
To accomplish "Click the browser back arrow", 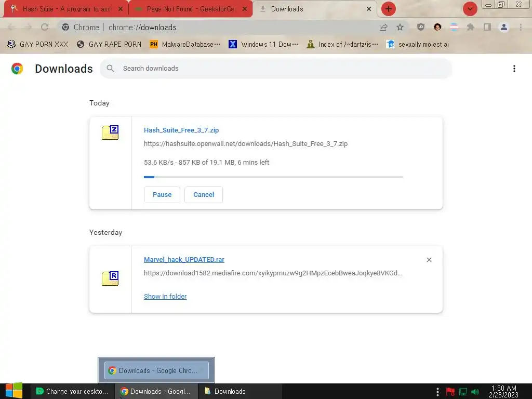I will pos(11,27).
